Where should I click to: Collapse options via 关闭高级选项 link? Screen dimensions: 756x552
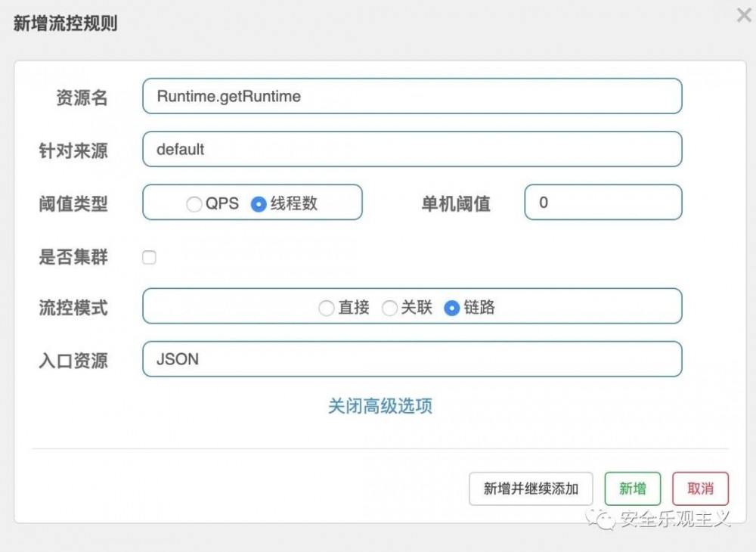click(x=380, y=406)
